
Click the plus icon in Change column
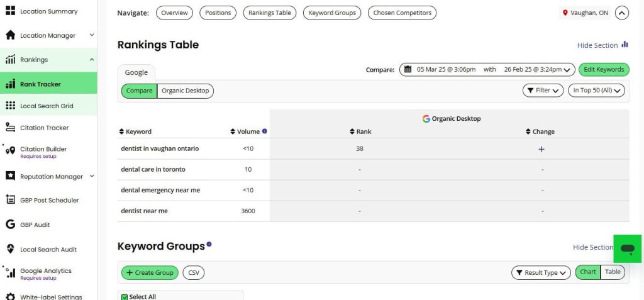click(541, 149)
